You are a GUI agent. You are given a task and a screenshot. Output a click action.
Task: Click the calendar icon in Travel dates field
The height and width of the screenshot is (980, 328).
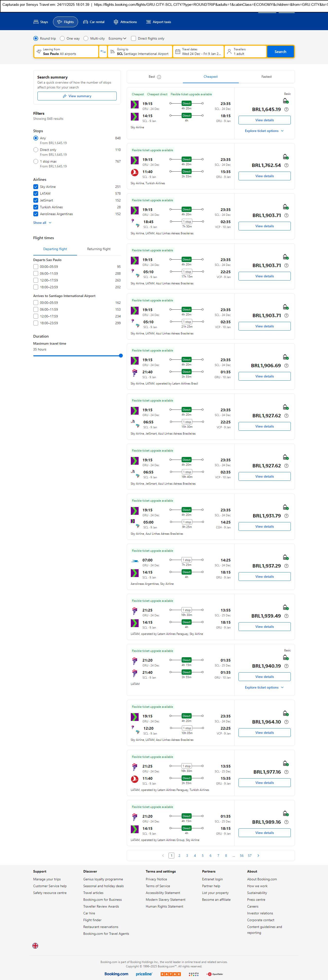[178, 52]
